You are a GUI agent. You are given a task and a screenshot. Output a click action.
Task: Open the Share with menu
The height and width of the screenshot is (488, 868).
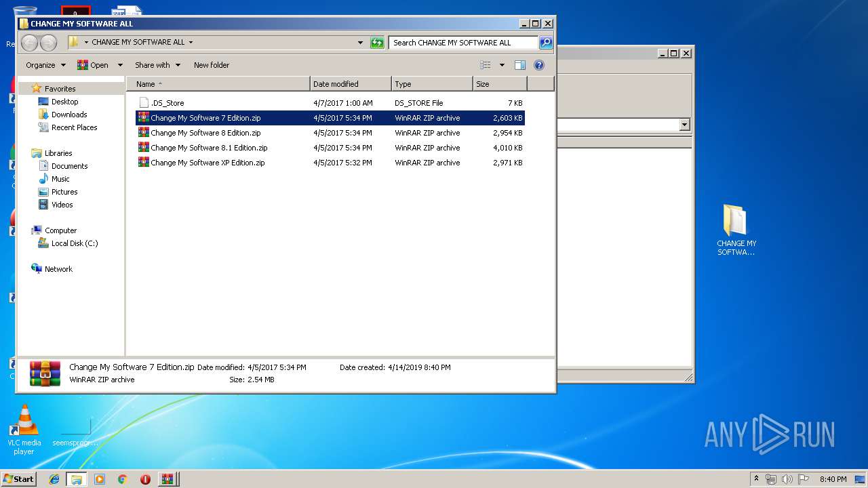(x=157, y=65)
